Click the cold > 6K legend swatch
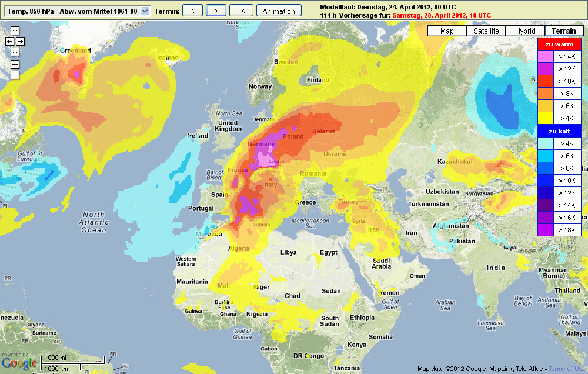588x374 pixels. pos(546,156)
